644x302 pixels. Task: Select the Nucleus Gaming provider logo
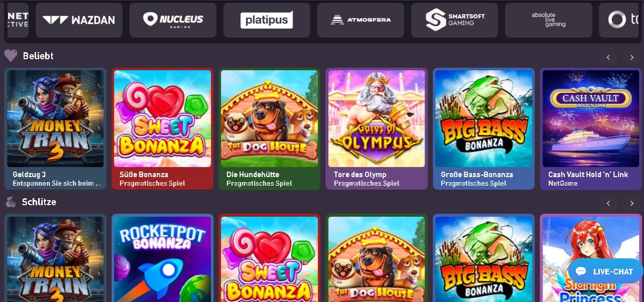pyautogui.click(x=173, y=20)
